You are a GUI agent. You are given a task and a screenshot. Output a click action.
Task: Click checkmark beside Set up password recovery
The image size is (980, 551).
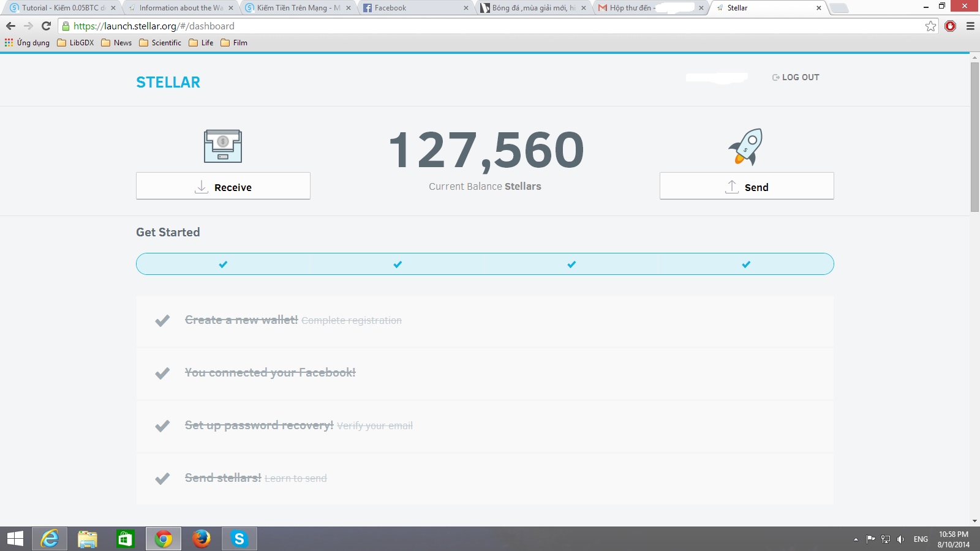162,426
